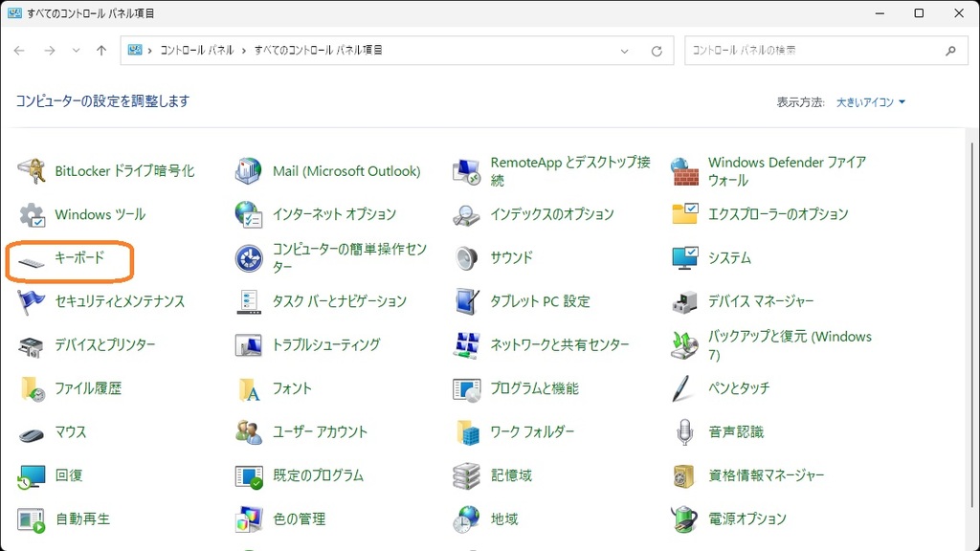Open the Windows ツール gear icon
This screenshot has width=980, height=551.
tap(32, 214)
